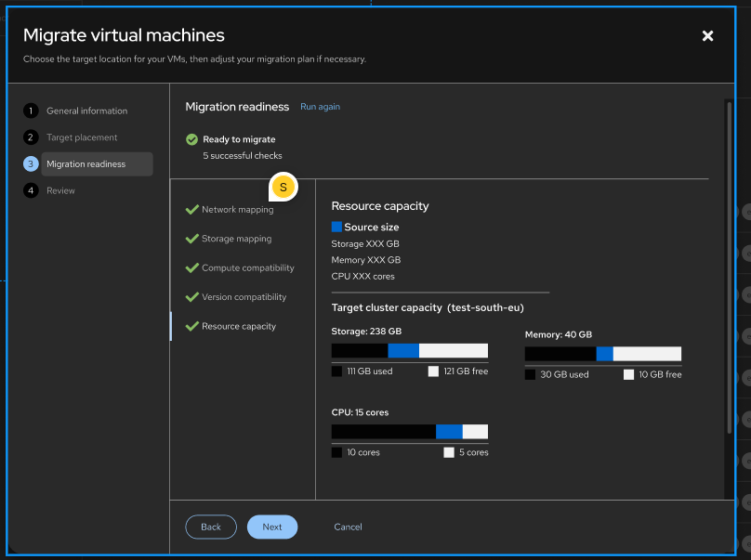Click the Compute compatibility checkmark icon
The width and height of the screenshot is (751, 560).
[192, 268]
